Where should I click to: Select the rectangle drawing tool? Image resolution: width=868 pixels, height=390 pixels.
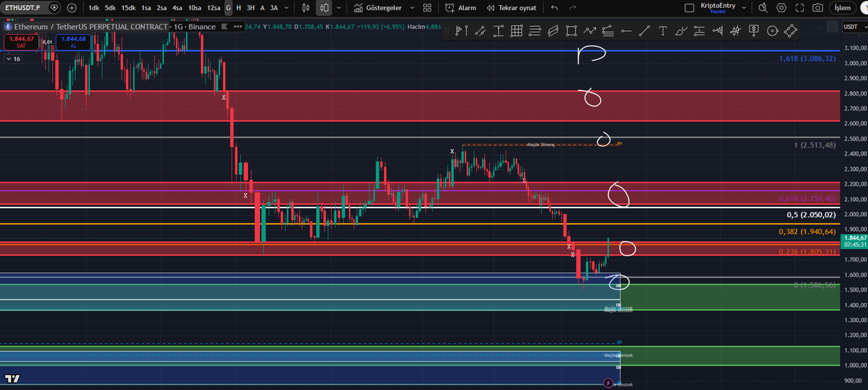click(x=571, y=31)
